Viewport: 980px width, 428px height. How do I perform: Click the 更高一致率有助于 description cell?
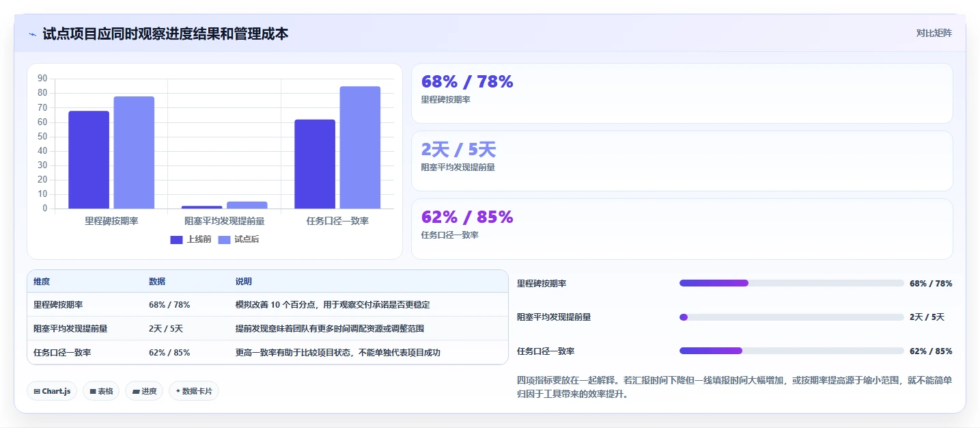coord(338,353)
